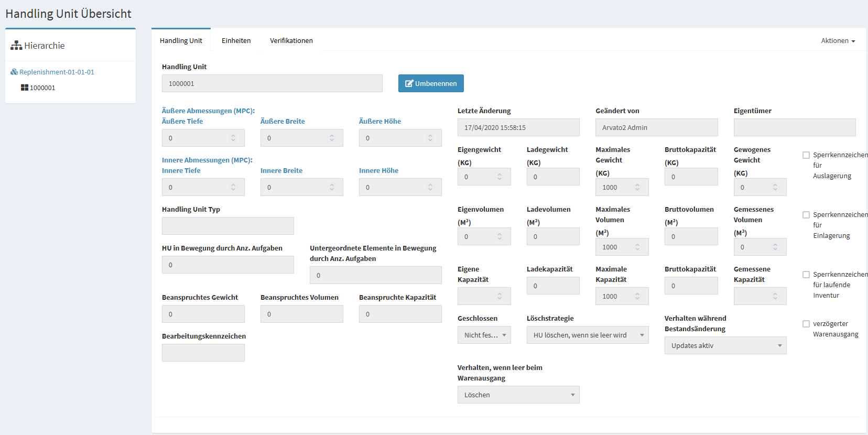Click the Äußere Tiefe stepper arrows

(x=233, y=138)
